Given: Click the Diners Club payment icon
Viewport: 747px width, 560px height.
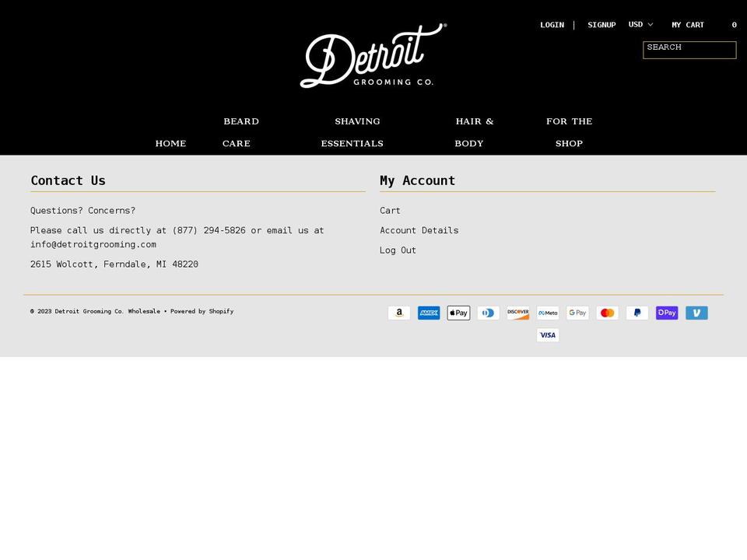Looking at the screenshot, I should point(489,313).
